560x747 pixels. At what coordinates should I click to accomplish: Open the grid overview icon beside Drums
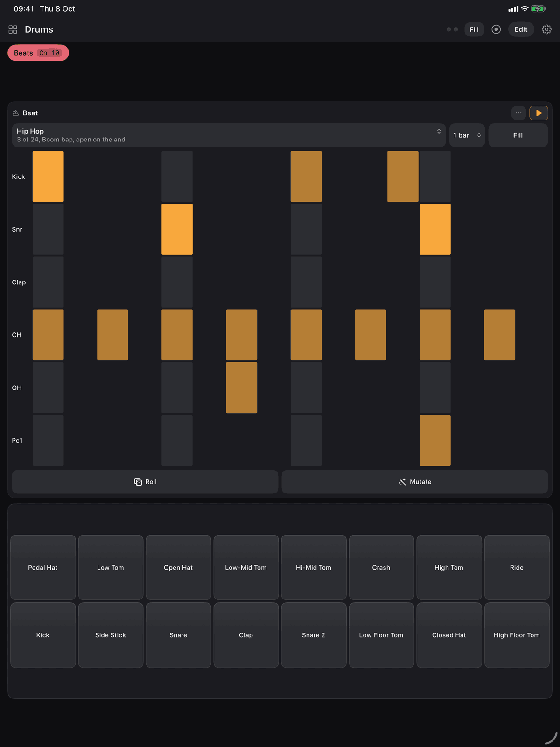click(13, 29)
